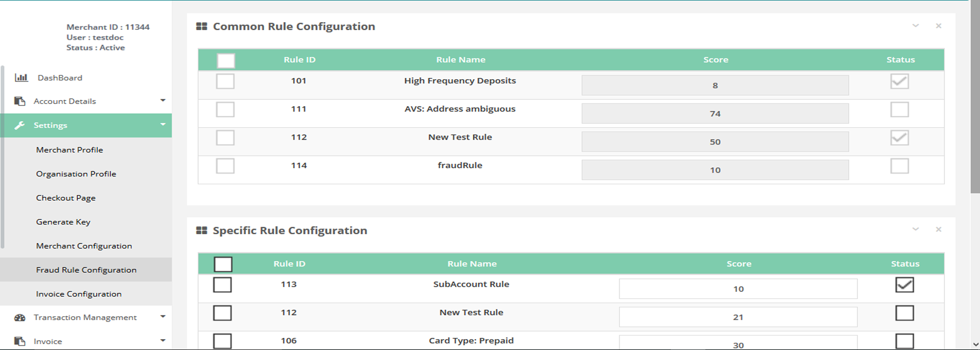980x350 pixels.
Task: Click the Transaction Management gauge icon
Action: [20, 318]
